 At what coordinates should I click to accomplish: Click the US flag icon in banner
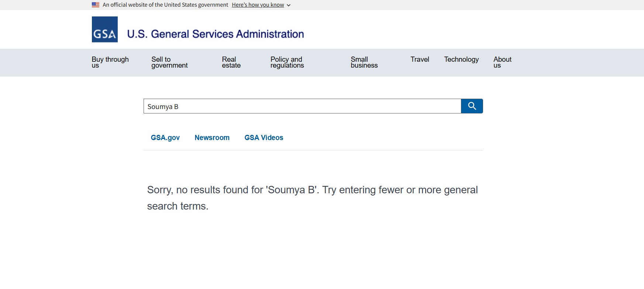[x=96, y=5]
